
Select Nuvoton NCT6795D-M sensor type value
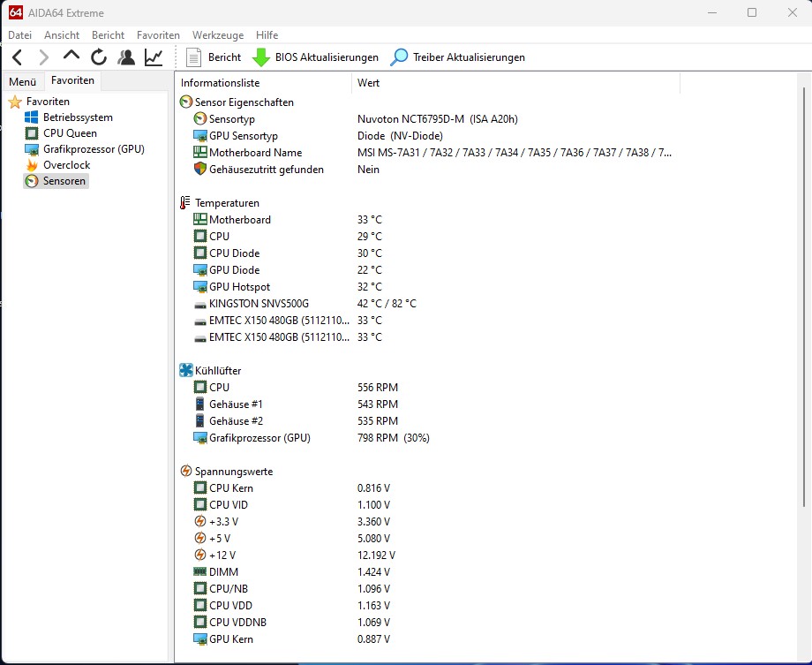(438, 119)
